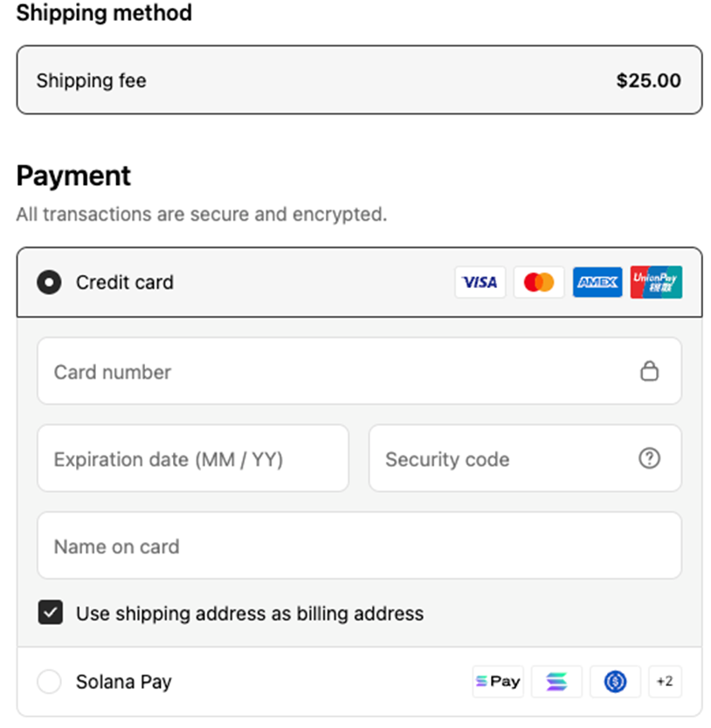
Task: Click the Mastercard icon
Action: (x=539, y=282)
